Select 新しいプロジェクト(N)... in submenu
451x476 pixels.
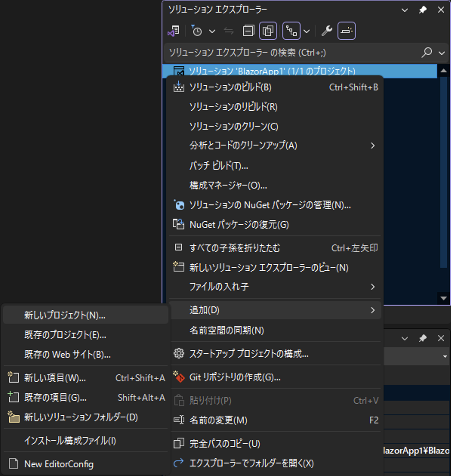click(86, 315)
